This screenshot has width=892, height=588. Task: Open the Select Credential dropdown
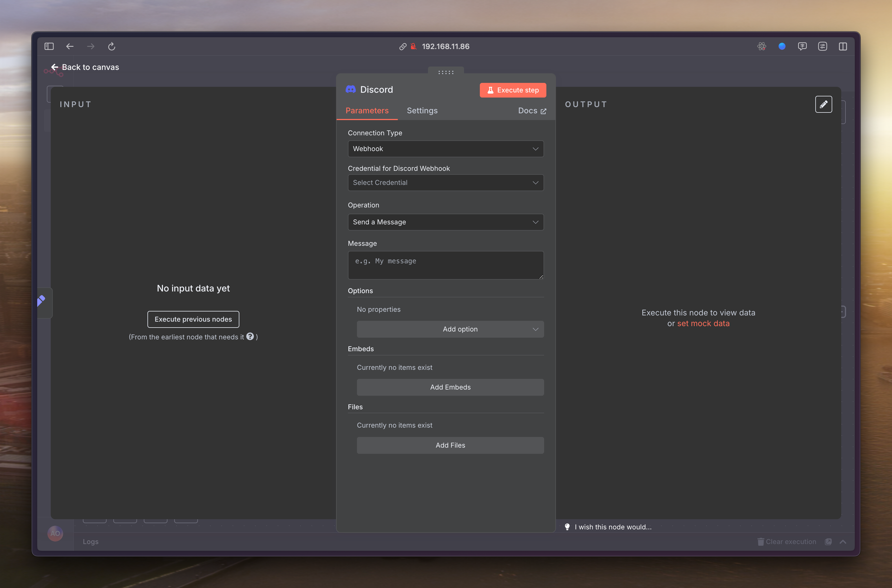(x=445, y=183)
